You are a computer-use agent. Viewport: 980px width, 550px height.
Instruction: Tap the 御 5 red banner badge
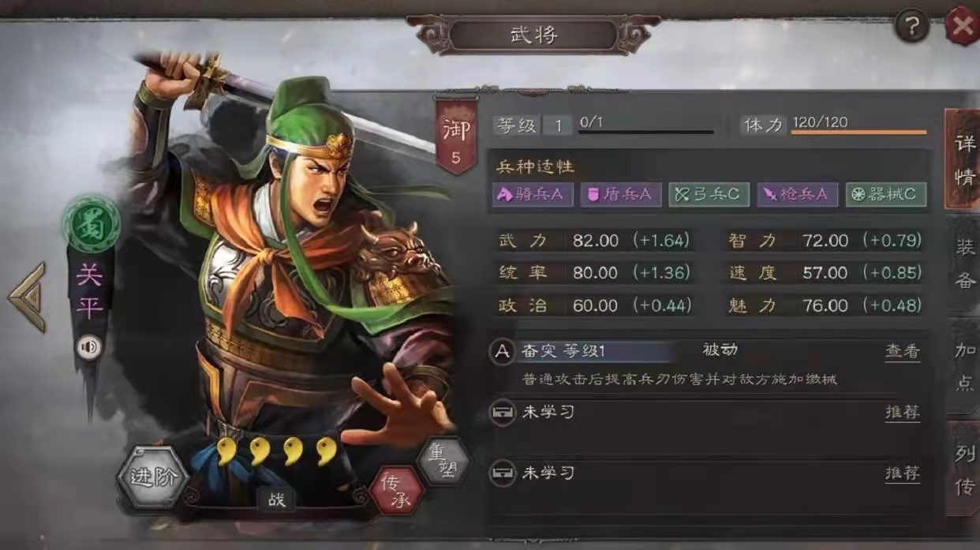coord(455,136)
